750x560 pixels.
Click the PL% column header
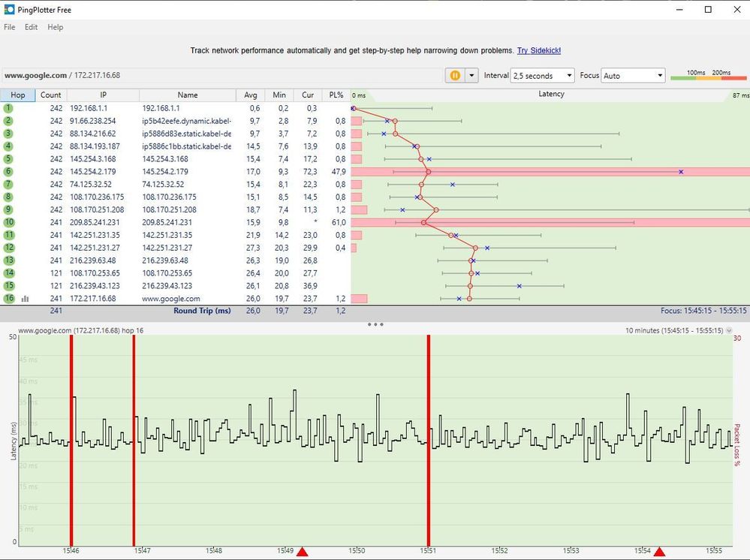click(336, 95)
